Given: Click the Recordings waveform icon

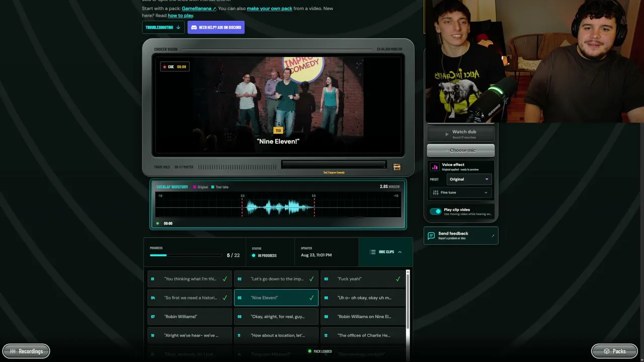Looking at the screenshot, I should [13, 351].
